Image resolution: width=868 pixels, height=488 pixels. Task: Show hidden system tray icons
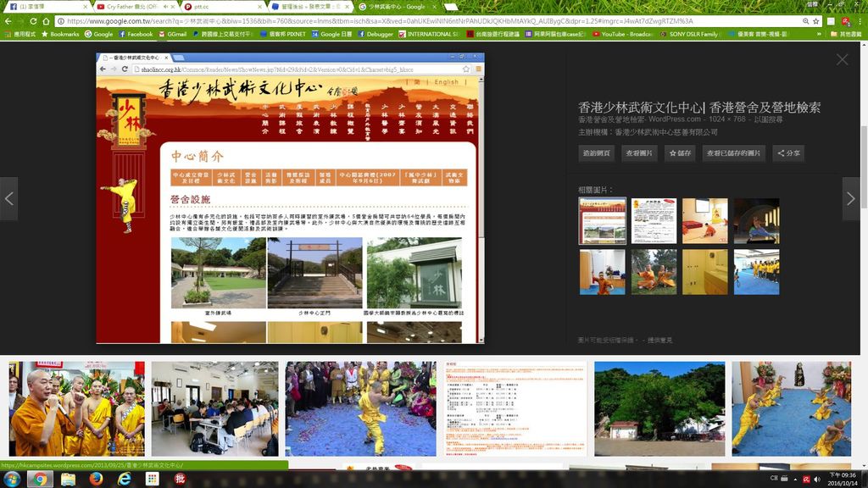(795, 480)
